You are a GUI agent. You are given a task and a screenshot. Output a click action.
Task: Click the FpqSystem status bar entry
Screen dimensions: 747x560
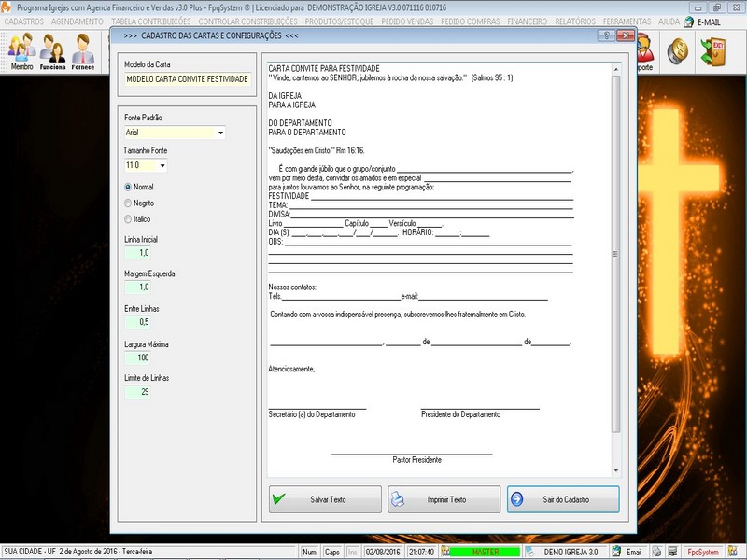(x=703, y=552)
